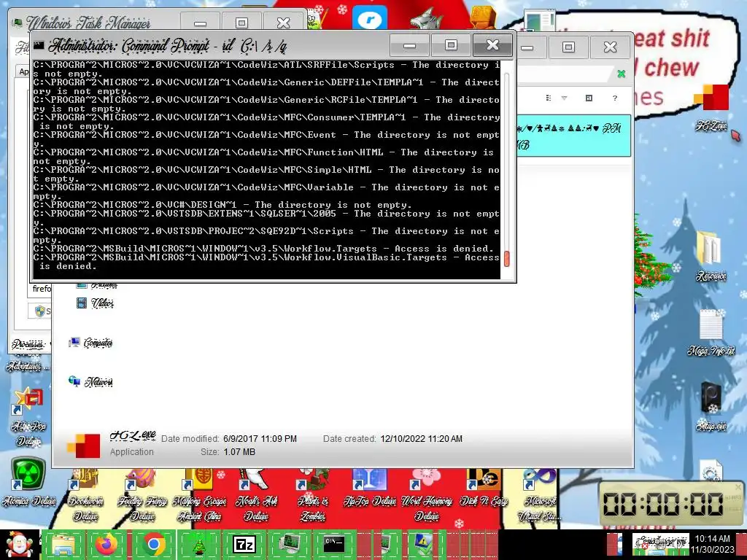Click the FGZ.exe file name in details pane
747x560 pixels.
[x=133, y=435]
